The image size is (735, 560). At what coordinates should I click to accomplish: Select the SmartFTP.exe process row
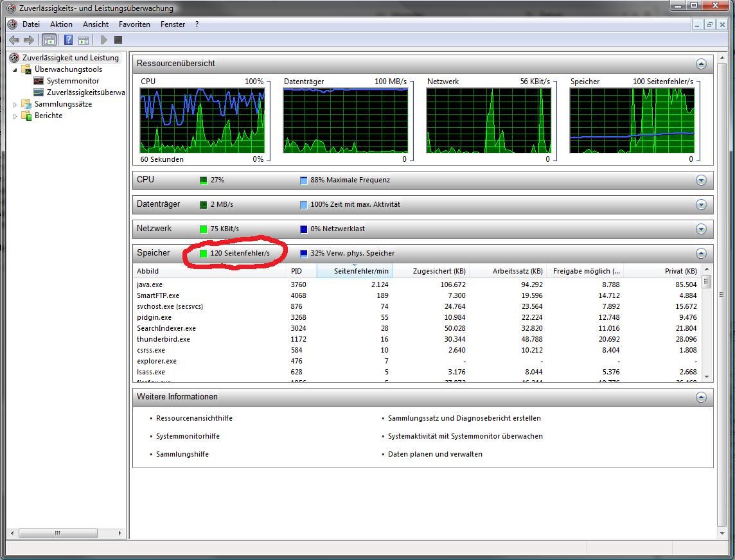coord(417,295)
